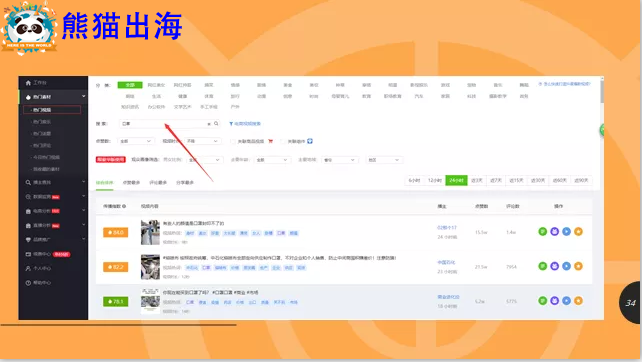Filter by the 汽车 category

click(x=419, y=96)
